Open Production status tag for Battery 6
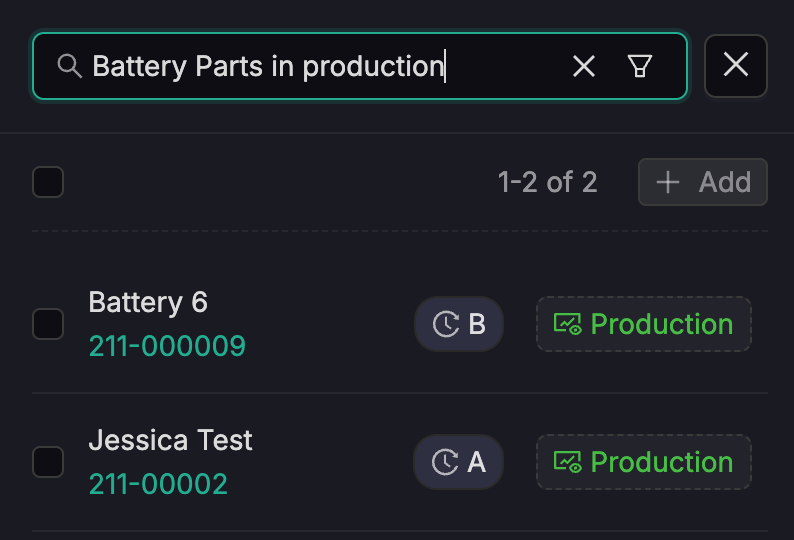The height and width of the screenshot is (540, 794). coord(644,324)
